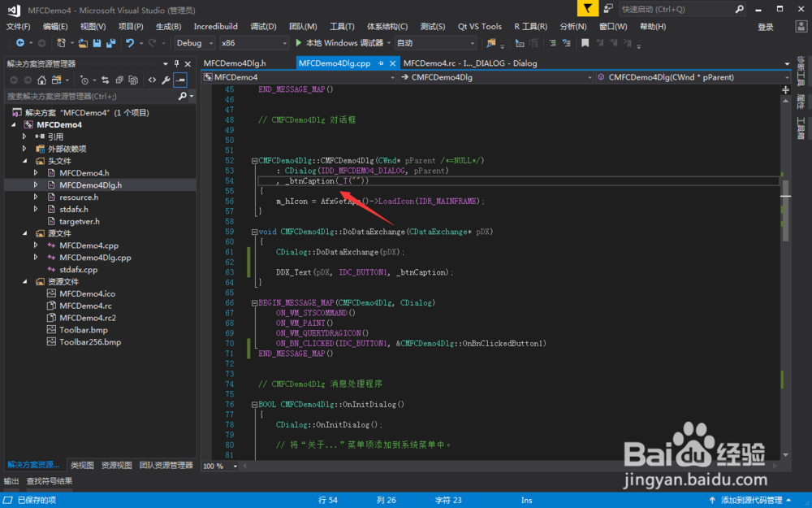Switch to the 类视图 tab
Viewport: 812px width, 508px height.
(x=82, y=465)
